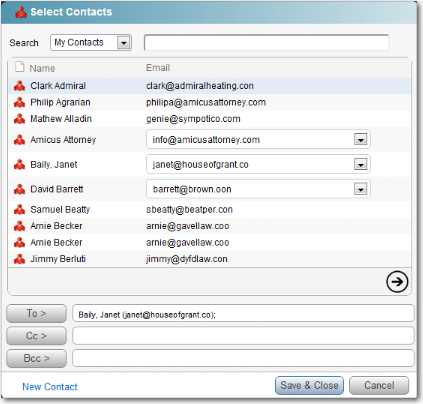Open the New Contact link
Image resolution: width=423 pixels, height=404 pixels.
(x=50, y=387)
